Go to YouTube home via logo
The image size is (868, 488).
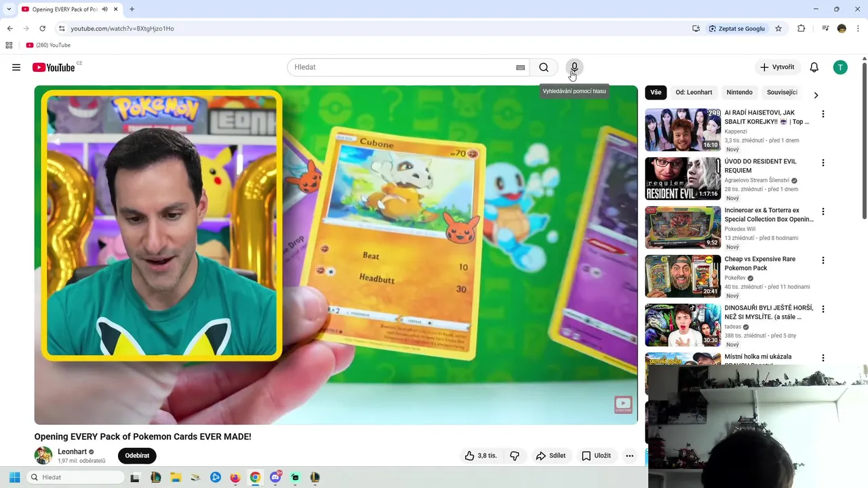pyautogui.click(x=54, y=67)
